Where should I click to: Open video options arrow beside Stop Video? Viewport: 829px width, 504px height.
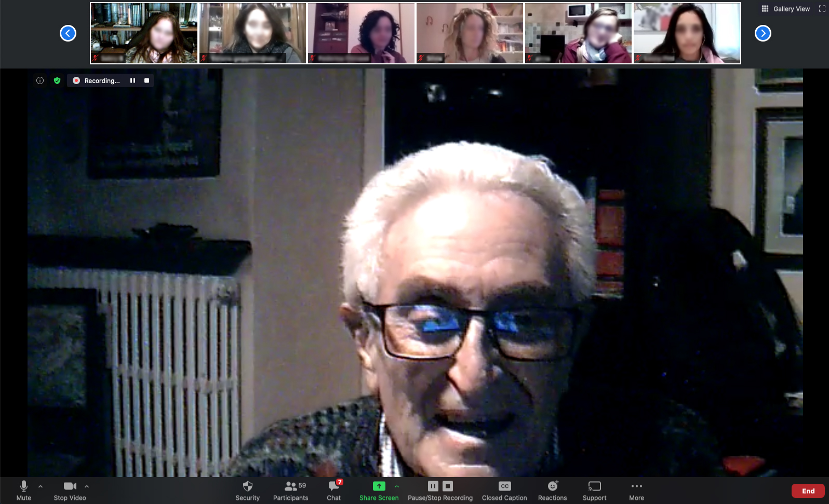click(87, 486)
